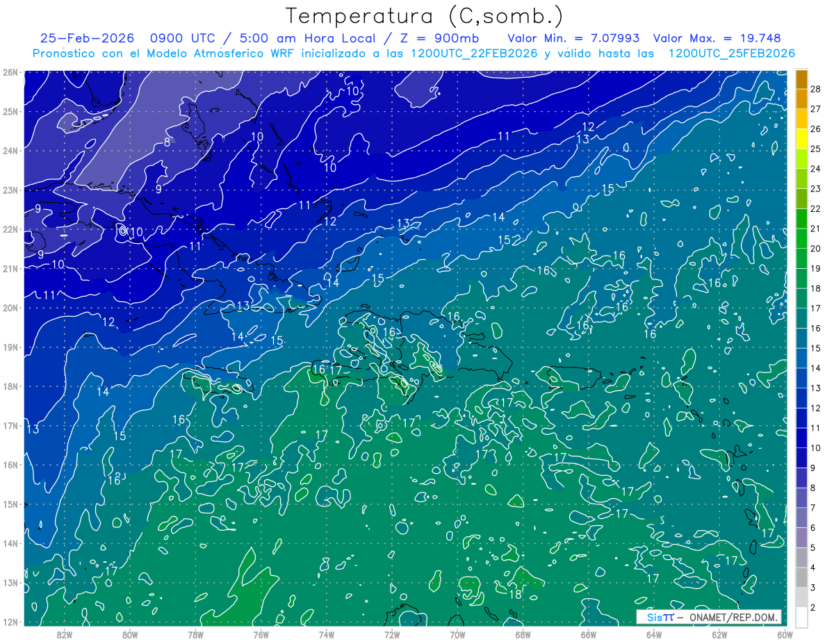Click the latitude label 16N
This screenshot has height=644, width=834.
point(10,465)
